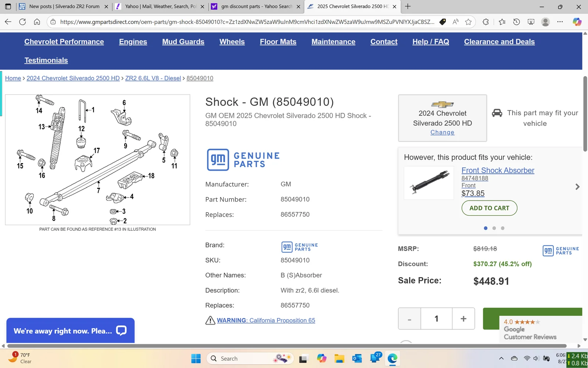The height and width of the screenshot is (368, 588).
Task: Click the shock parts diagram image
Action: (97, 159)
